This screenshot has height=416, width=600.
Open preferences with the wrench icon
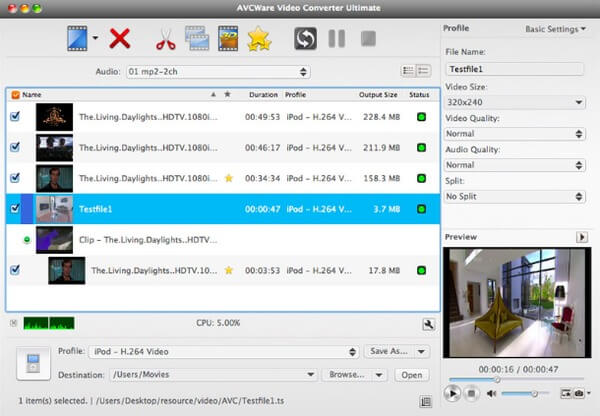[429, 325]
